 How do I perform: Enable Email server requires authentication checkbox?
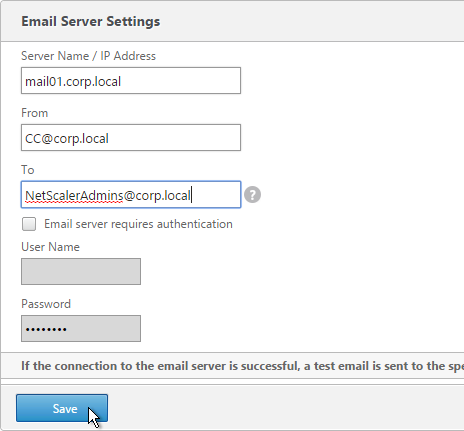click(x=29, y=224)
